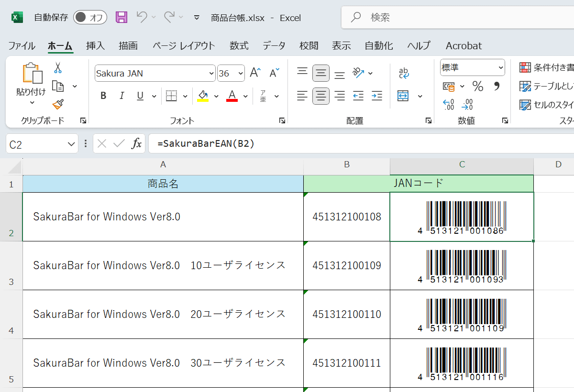Viewport: 574px width, 392px height.
Task: Apply Percent style from the Number group
Action: (477, 87)
